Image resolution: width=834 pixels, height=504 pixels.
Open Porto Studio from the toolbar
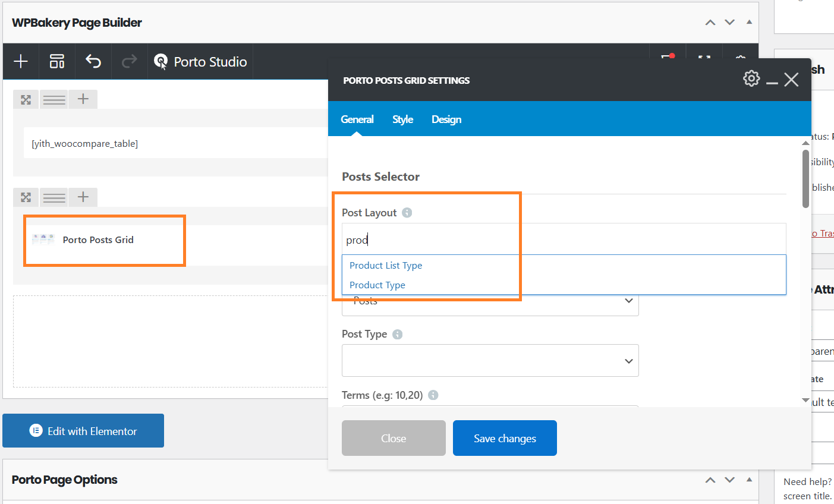click(200, 61)
